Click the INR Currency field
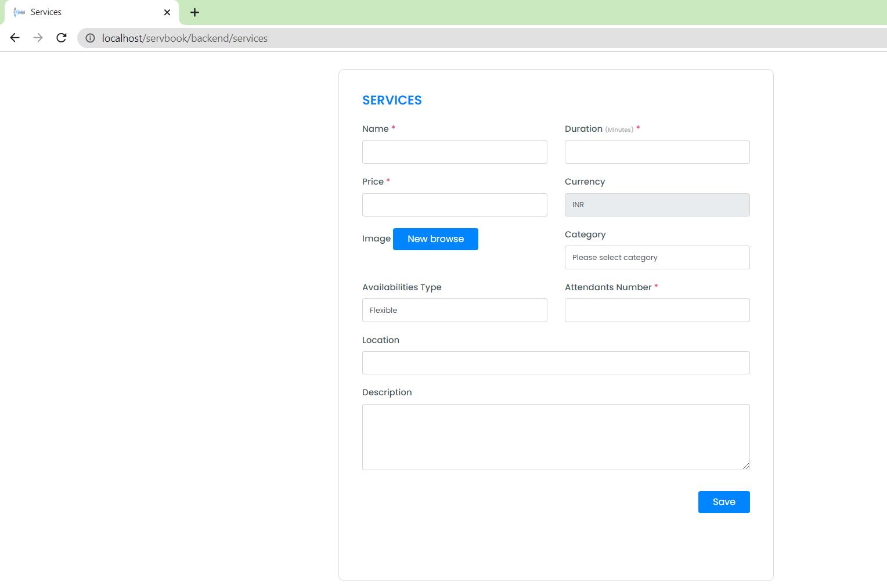Viewport: 887px width, 588px height. pos(657,205)
